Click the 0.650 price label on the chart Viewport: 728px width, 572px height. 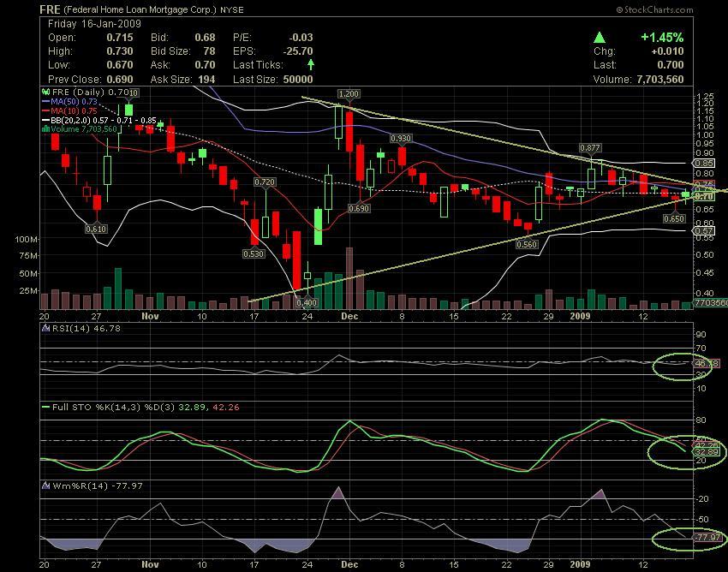[x=674, y=218]
